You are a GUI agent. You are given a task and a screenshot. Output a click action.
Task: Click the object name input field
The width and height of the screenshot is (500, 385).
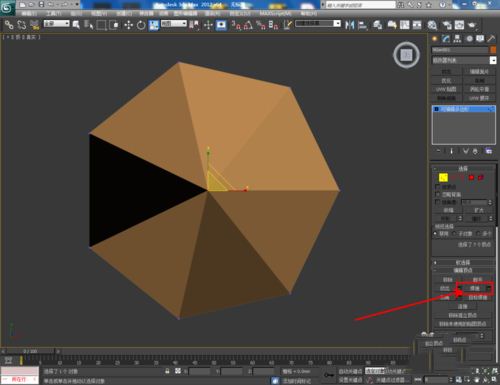pyautogui.click(x=460, y=50)
